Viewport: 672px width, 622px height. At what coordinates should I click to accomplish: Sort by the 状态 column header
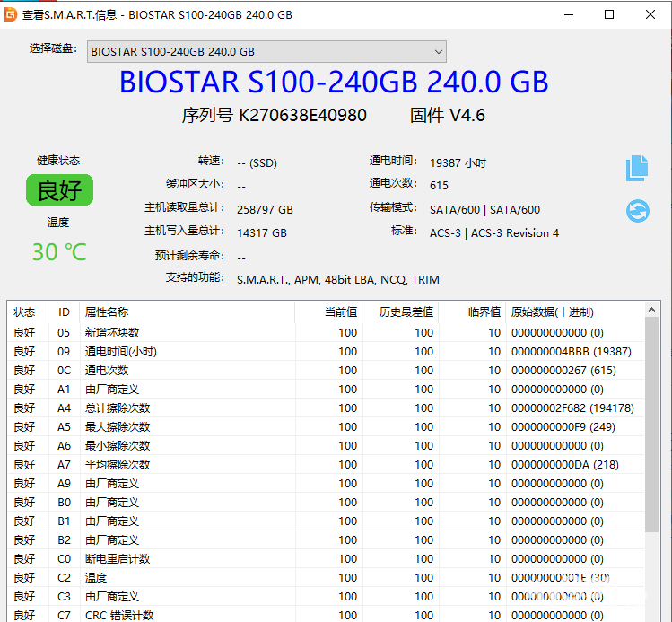click(24, 311)
